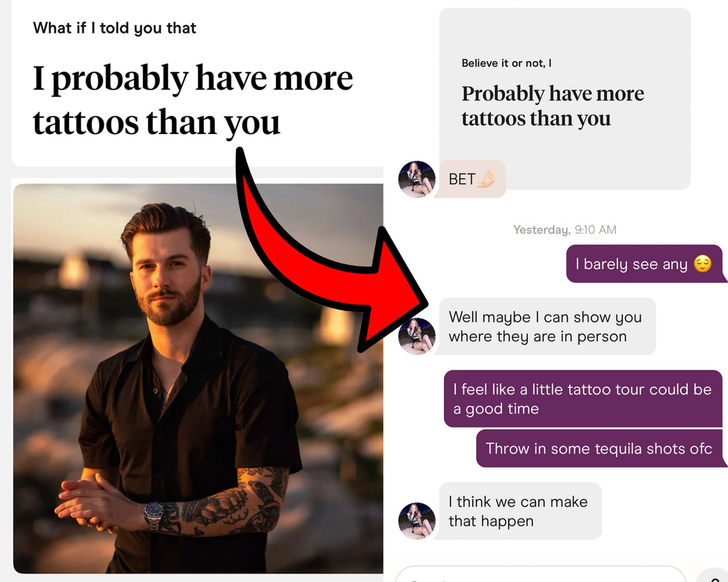
Task: Tap the avatar beside "I think we can make"
Action: pos(417,521)
